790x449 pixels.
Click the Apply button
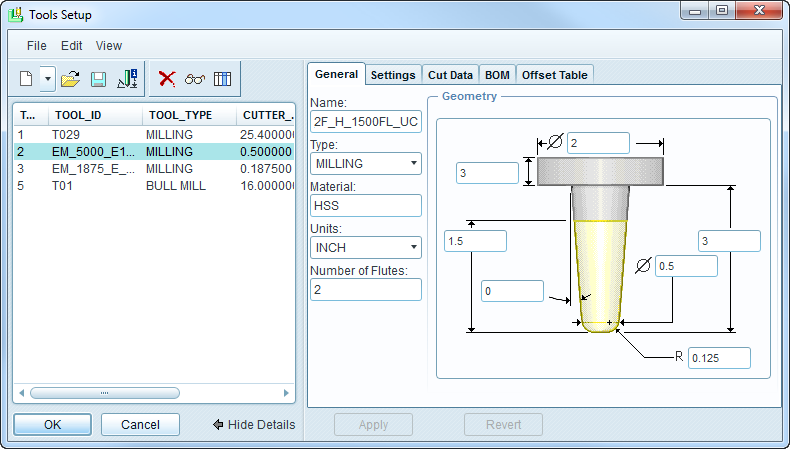pyautogui.click(x=373, y=425)
